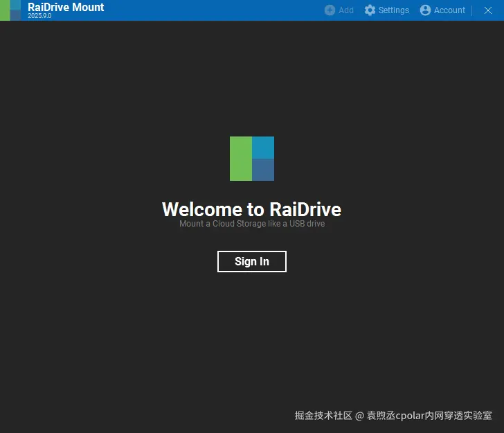Click "Mount a Cloud Storage like a USB drive"

coord(252,224)
